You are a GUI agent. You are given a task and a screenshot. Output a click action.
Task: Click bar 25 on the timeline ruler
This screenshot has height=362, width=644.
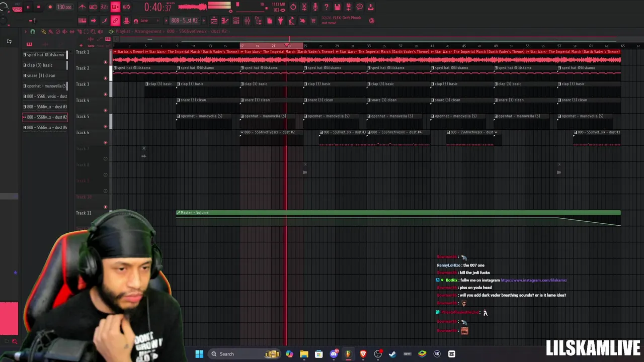[305, 46]
